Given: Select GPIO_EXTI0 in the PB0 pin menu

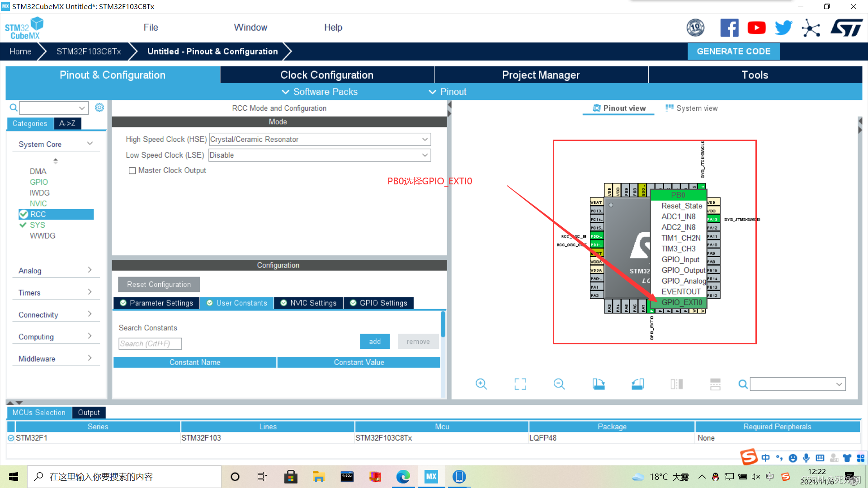Looking at the screenshot, I should point(681,302).
